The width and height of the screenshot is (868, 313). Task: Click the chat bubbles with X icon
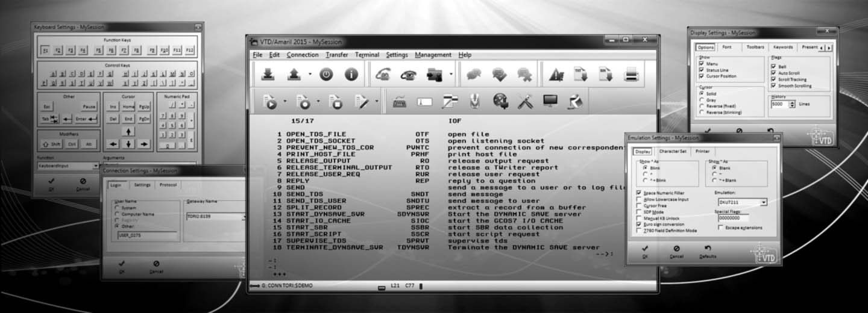click(525, 75)
